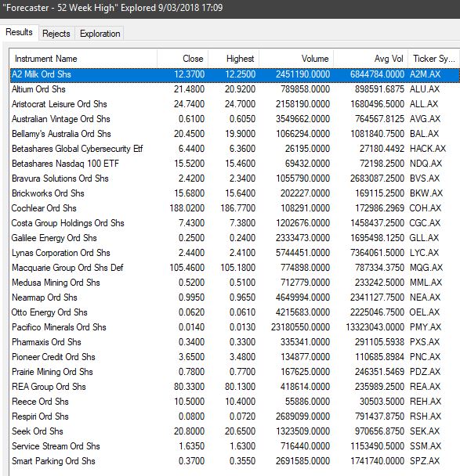Sort by Avg Vol column header
The height and width of the screenshot is (476, 460).
pyautogui.click(x=371, y=59)
